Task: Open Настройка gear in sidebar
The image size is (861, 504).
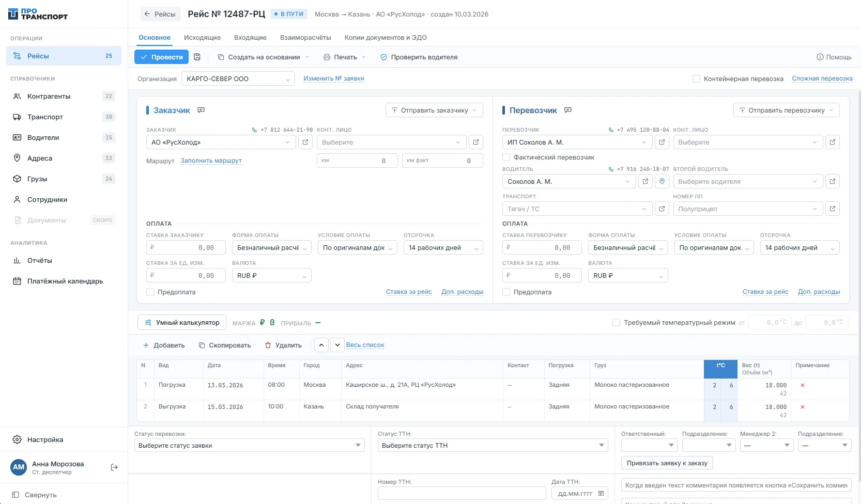Action: point(17,439)
